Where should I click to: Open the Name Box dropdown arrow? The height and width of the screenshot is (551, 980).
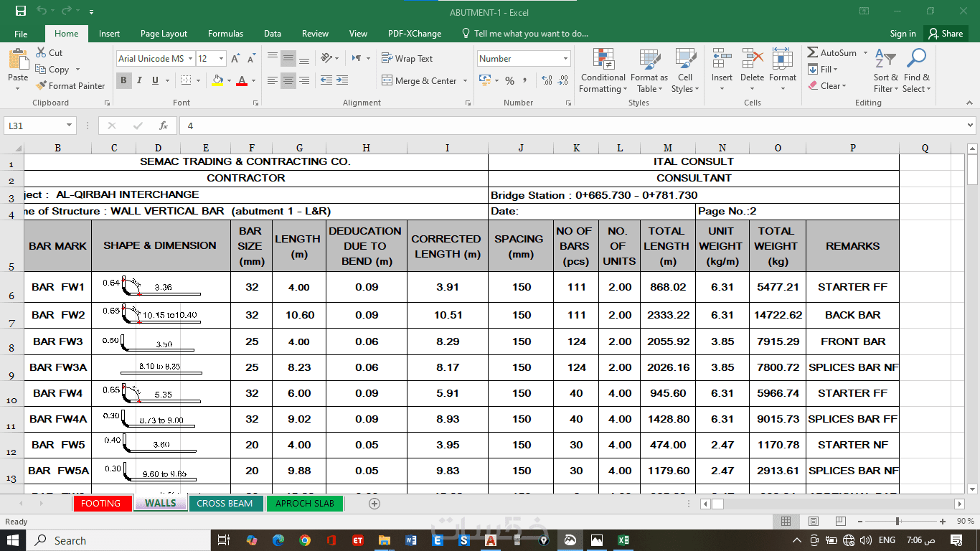click(x=70, y=126)
